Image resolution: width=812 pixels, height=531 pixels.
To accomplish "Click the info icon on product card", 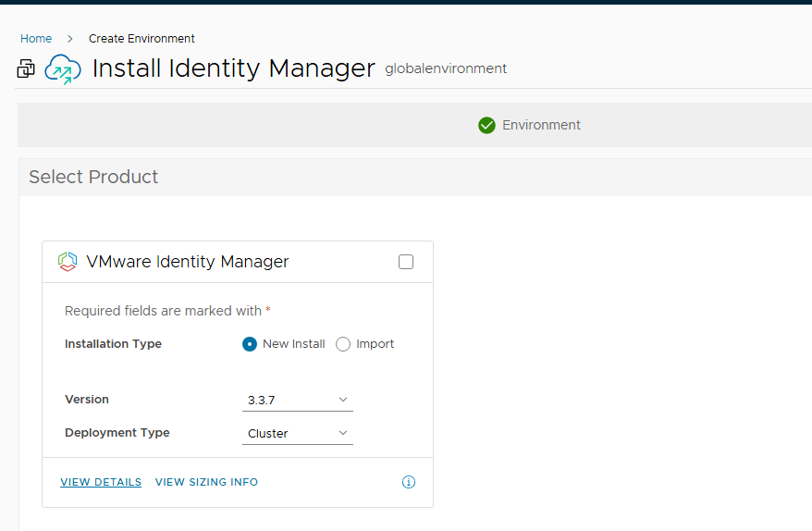I will pyautogui.click(x=409, y=482).
